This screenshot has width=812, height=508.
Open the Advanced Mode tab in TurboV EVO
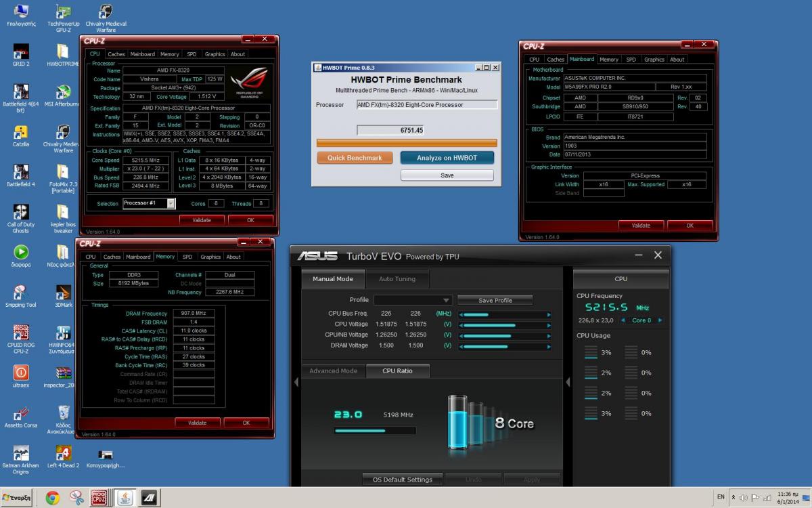coord(334,371)
